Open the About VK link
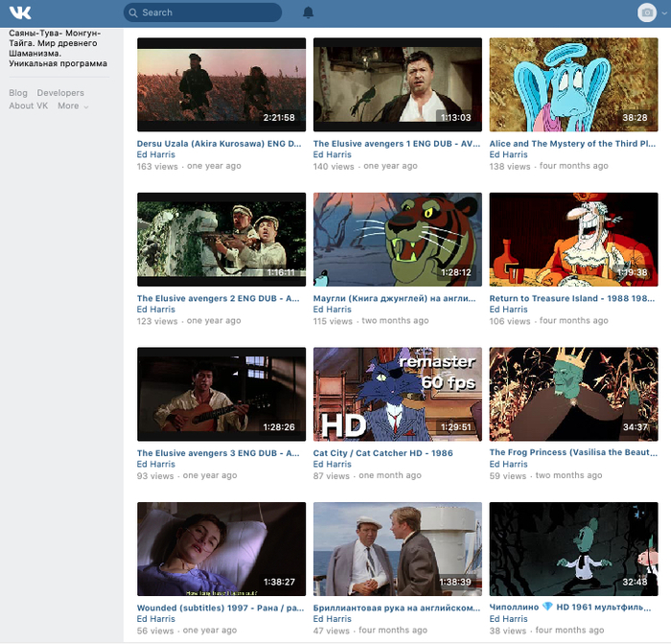 click(x=28, y=105)
